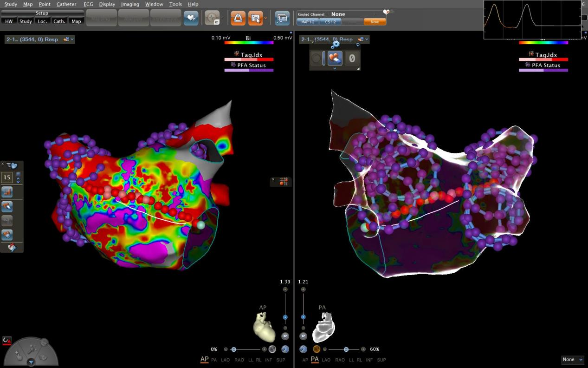Toggle the None routed channel button
This screenshot has height=368, width=588.
[375, 22]
